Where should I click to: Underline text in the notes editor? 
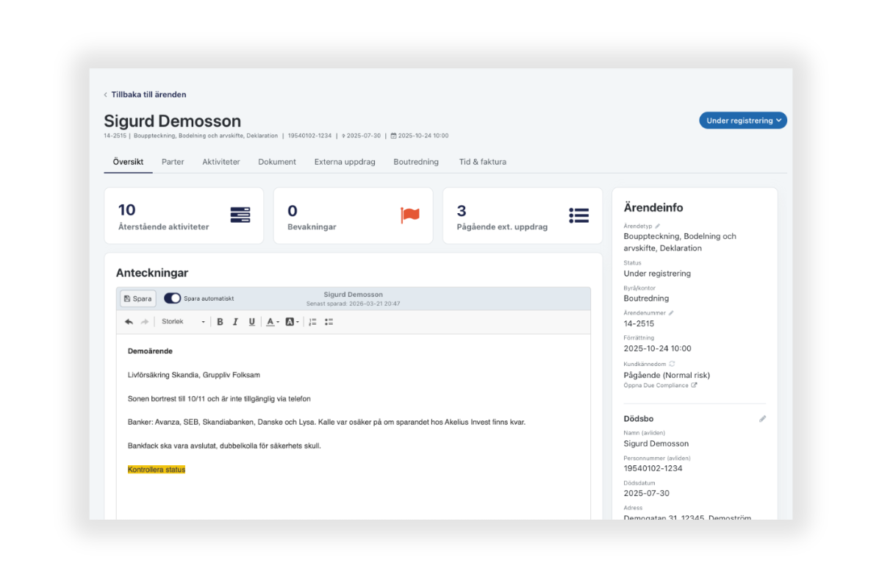(251, 322)
